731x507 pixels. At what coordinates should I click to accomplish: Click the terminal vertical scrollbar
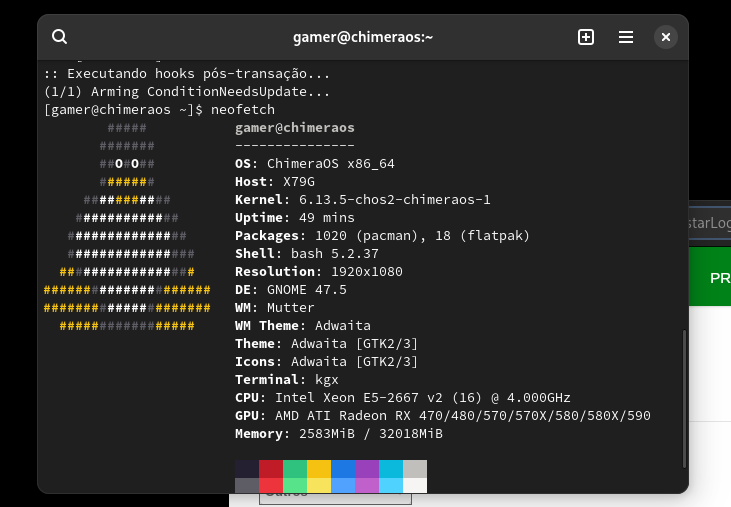point(684,398)
